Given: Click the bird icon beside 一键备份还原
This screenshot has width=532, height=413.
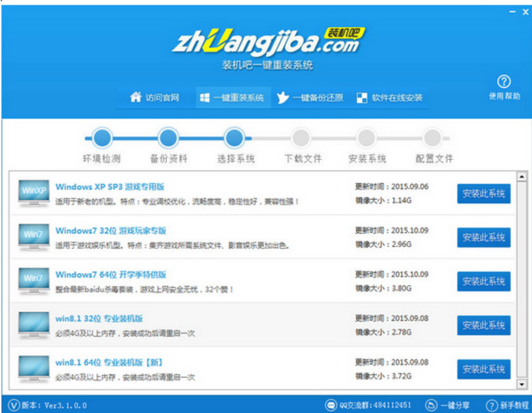Looking at the screenshot, I should coord(282,98).
